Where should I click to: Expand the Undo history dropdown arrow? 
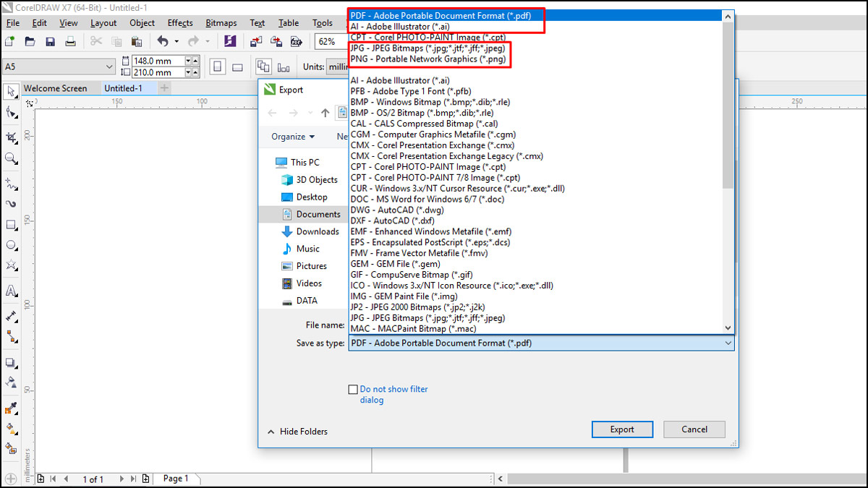tap(176, 41)
